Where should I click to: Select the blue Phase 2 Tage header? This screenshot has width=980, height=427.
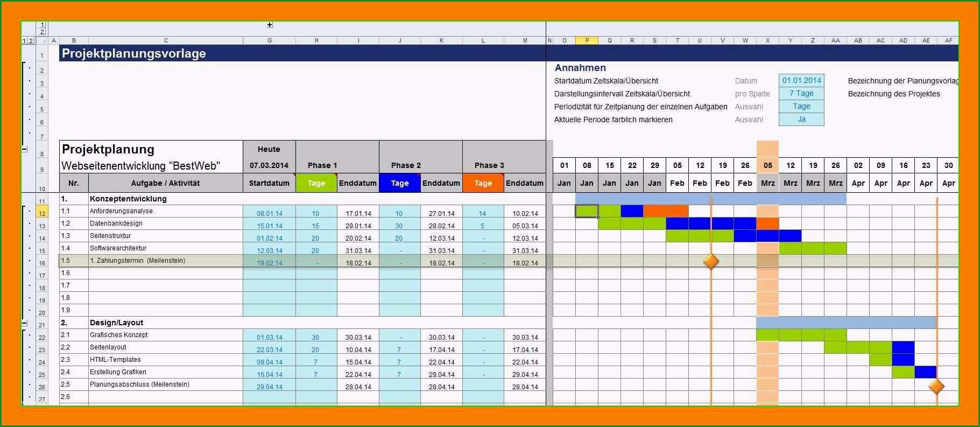click(400, 183)
